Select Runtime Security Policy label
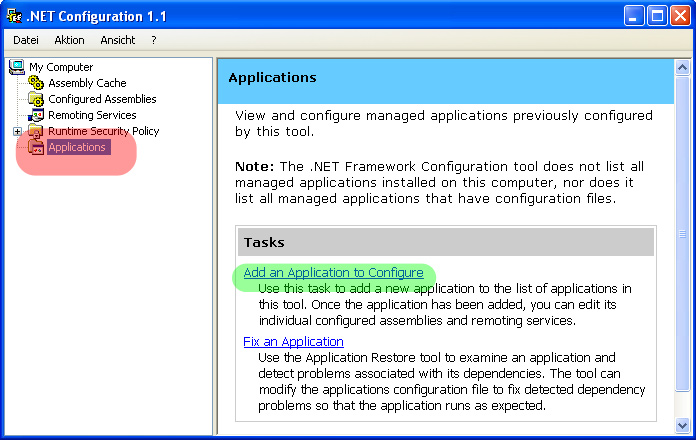Viewport: 696px width, 440px height. 103,131
